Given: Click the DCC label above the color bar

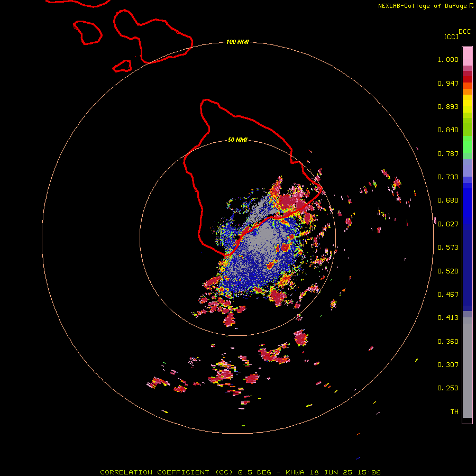Looking at the screenshot, I should tap(464, 32).
